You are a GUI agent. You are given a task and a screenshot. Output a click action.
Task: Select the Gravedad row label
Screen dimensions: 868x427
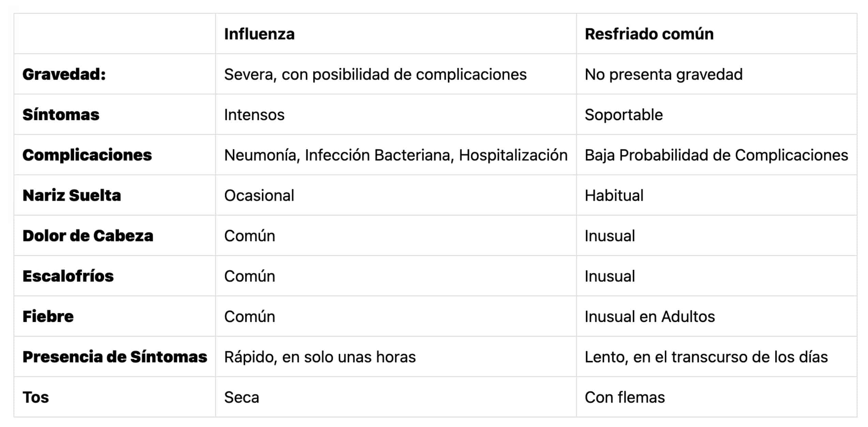pyautogui.click(x=64, y=74)
